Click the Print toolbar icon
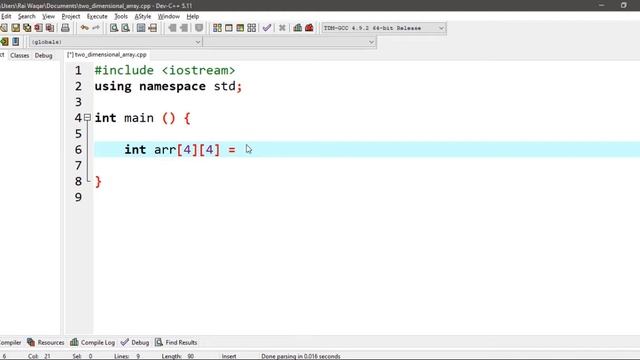 pyautogui.click(x=65, y=28)
